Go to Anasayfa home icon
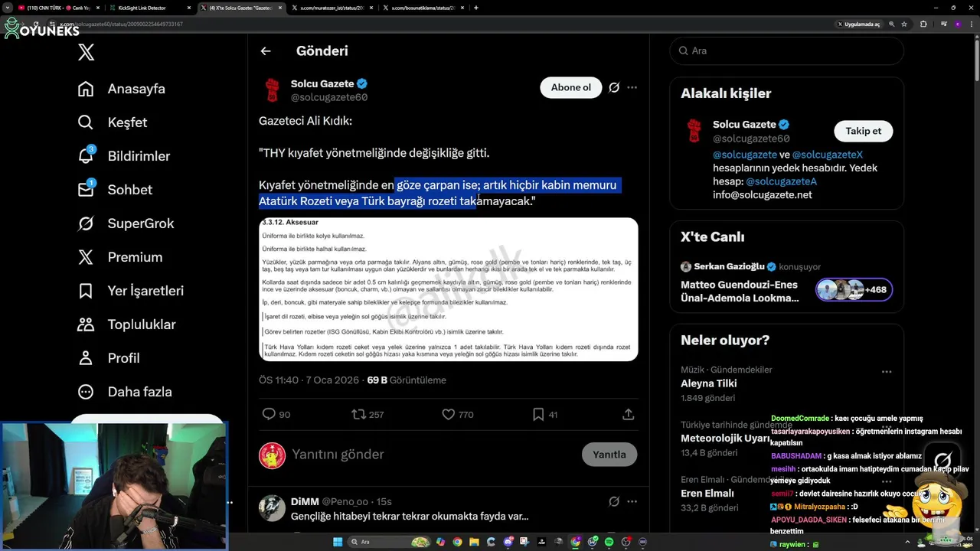 coord(86,89)
